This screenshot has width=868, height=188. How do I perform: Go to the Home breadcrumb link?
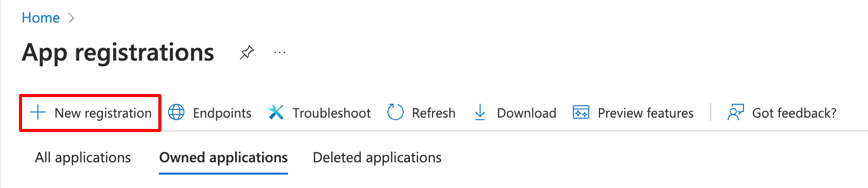(41, 18)
